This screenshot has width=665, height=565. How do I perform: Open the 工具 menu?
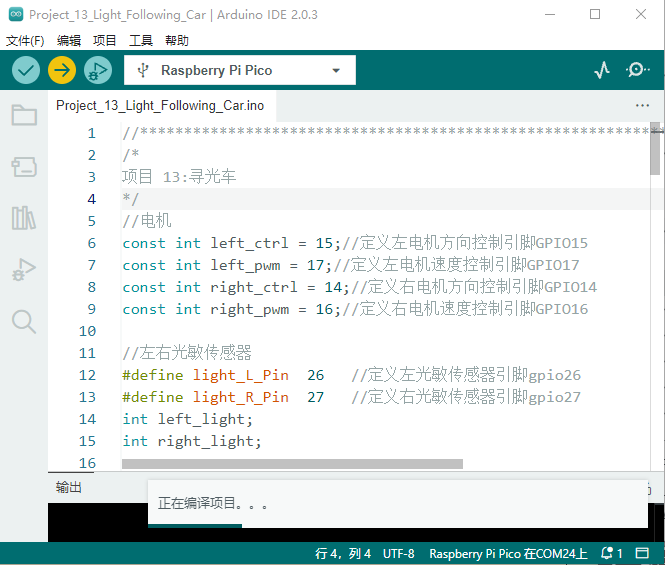141,41
